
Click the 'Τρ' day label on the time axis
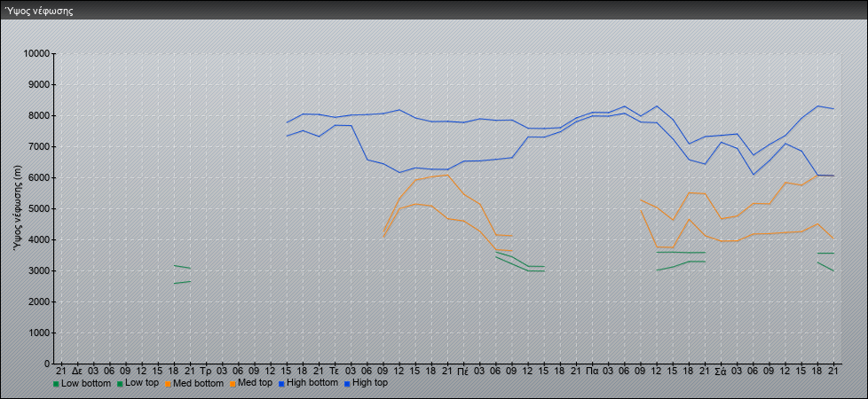pos(206,371)
